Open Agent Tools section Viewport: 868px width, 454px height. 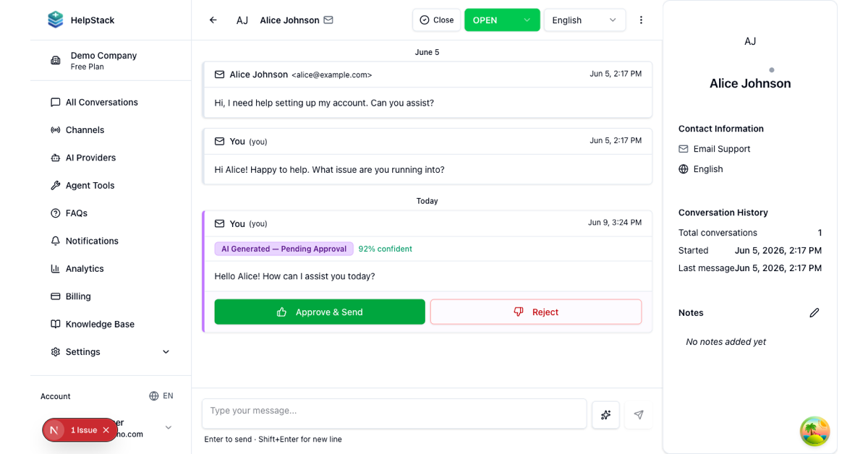coord(111,186)
